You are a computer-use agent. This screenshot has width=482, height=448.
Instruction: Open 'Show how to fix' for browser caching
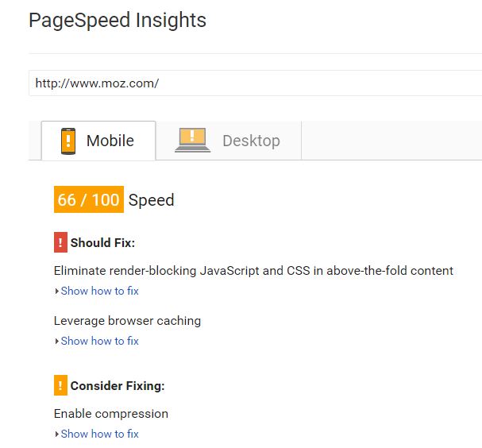(x=99, y=341)
